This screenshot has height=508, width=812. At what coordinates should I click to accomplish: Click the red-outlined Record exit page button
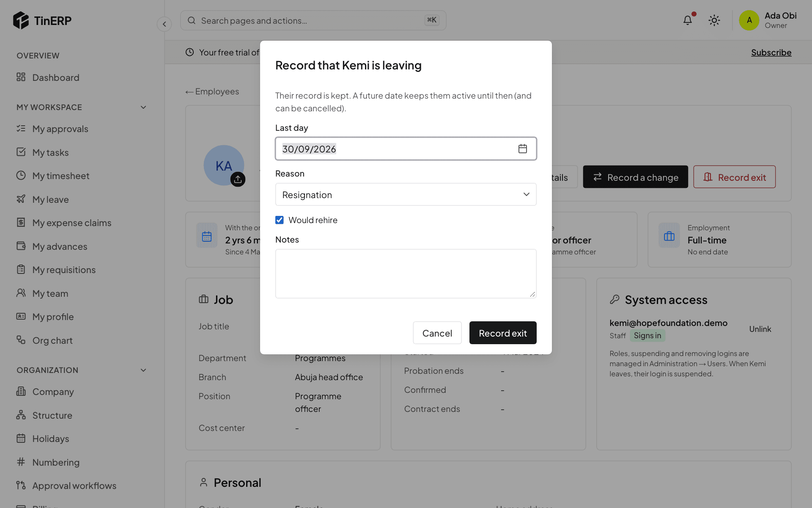click(735, 177)
